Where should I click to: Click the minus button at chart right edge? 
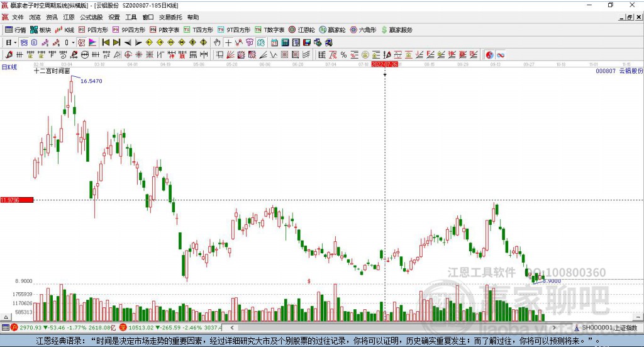tap(638, 317)
